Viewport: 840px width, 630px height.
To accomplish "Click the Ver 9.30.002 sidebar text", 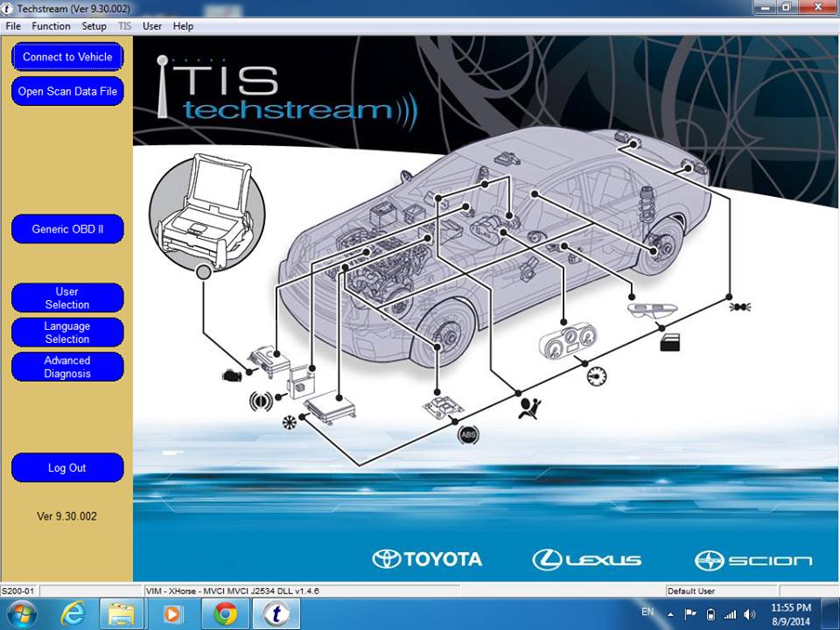I will pyautogui.click(x=67, y=516).
